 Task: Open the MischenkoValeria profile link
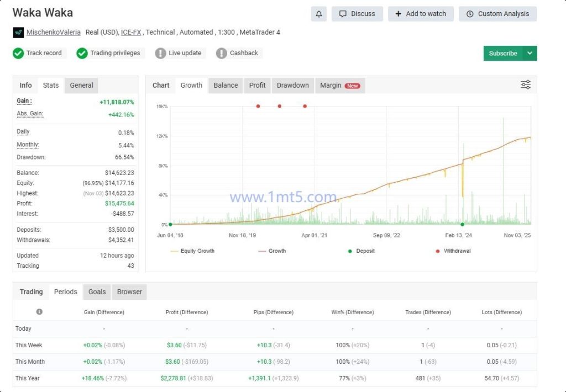pos(53,32)
